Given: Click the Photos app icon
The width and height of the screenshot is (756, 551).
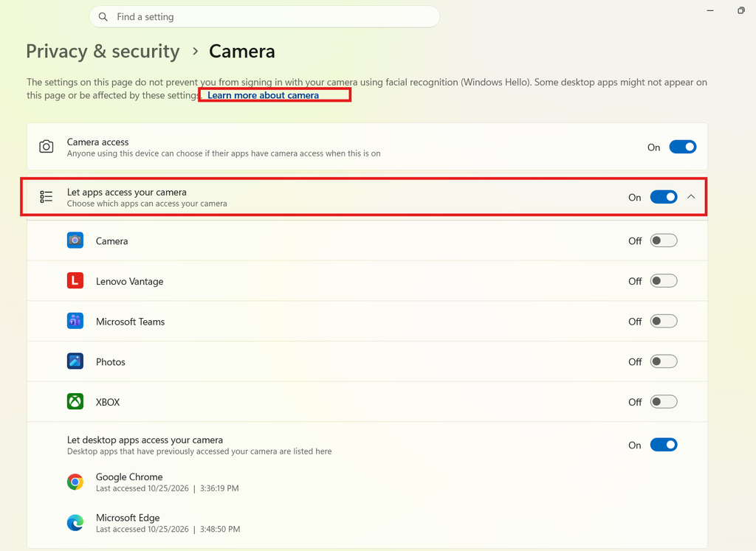Looking at the screenshot, I should (75, 361).
